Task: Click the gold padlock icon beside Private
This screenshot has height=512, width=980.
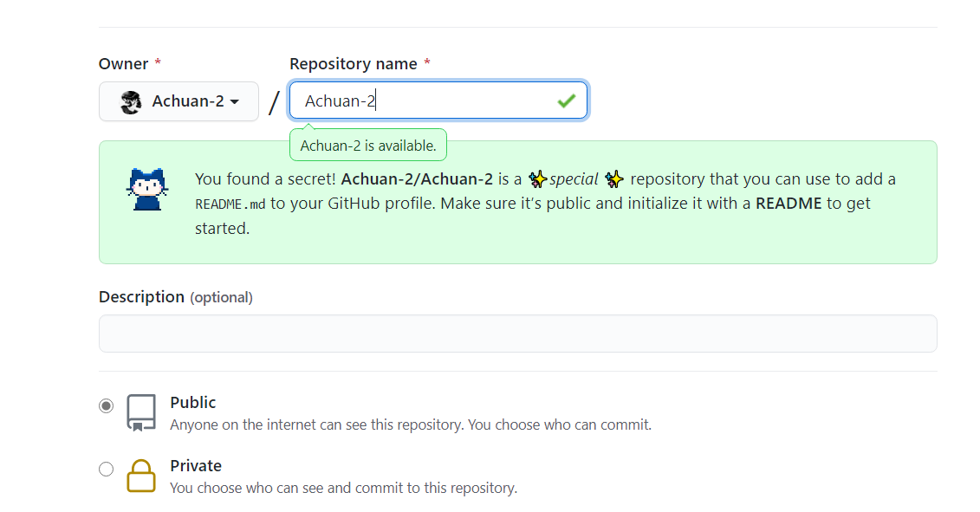Action: (141, 475)
